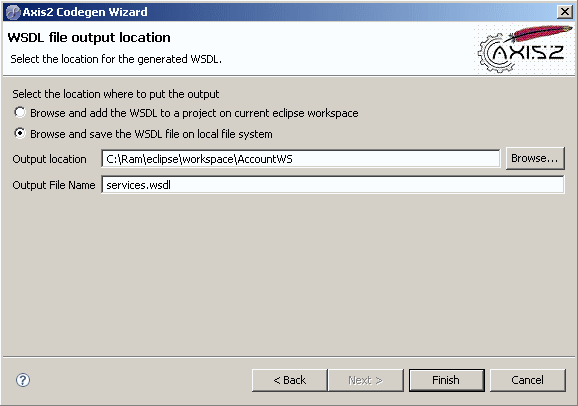Image resolution: width=578 pixels, height=406 pixels.
Task: Click the "Axis2 Codegen Wizard" title bar text
Action: tap(85, 12)
